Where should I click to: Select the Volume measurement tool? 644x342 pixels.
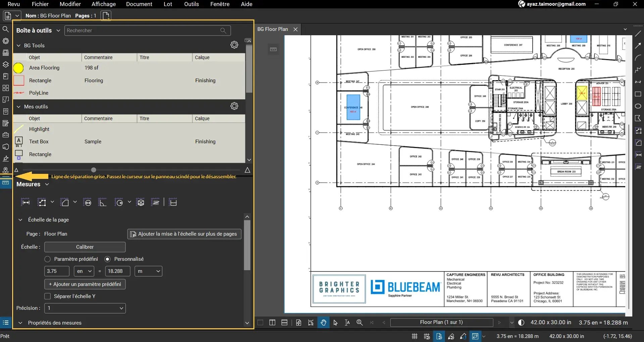click(141, 202)
